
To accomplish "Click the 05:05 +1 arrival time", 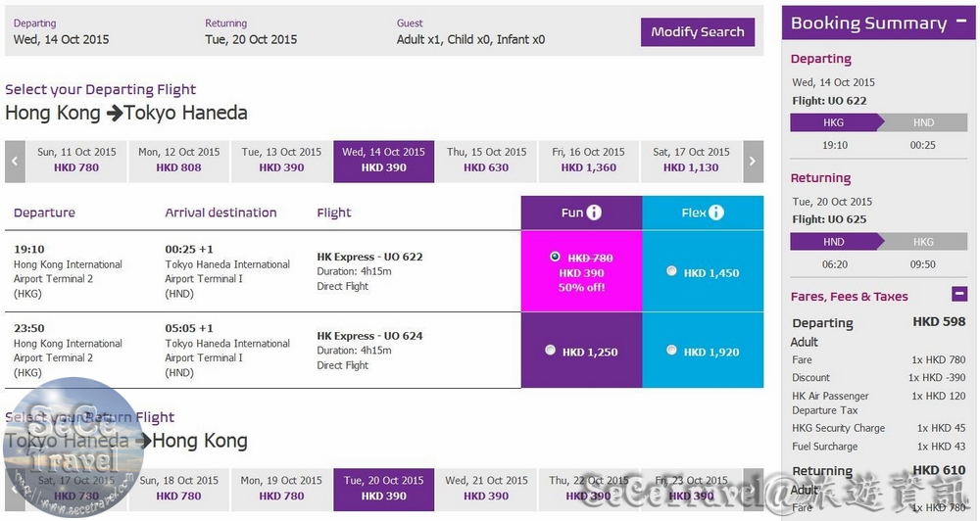I will coord(189,328).
